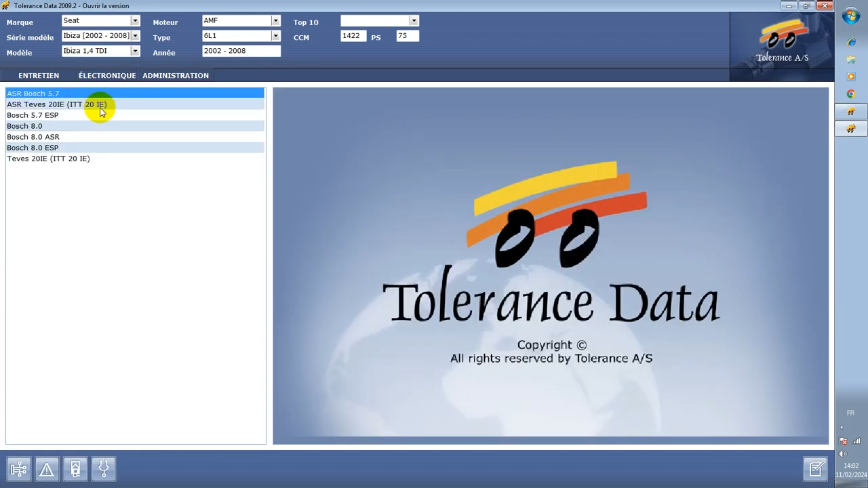Click the Tolerance A/S logo

(782, 42)
